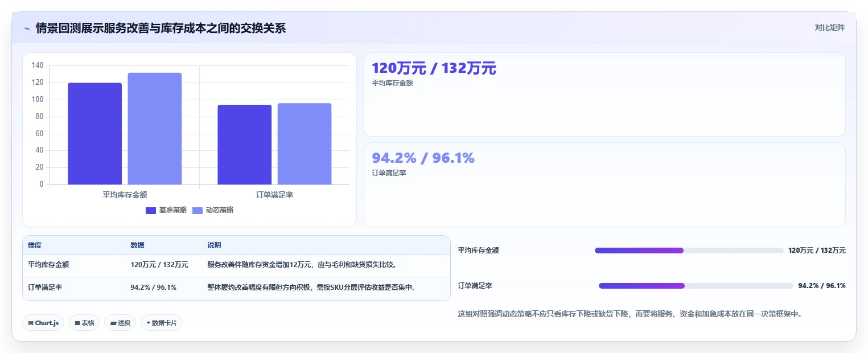The image size is (868, 353).
Task: Click the 基准策略 bar for 平均库存金额
Action: point(94,134)
